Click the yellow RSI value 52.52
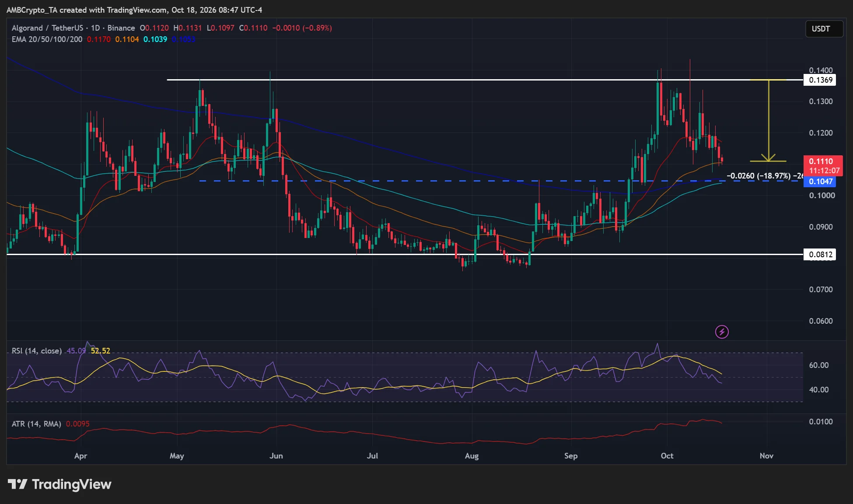This screenshot has width=853, height=504. tap(101, 351)
